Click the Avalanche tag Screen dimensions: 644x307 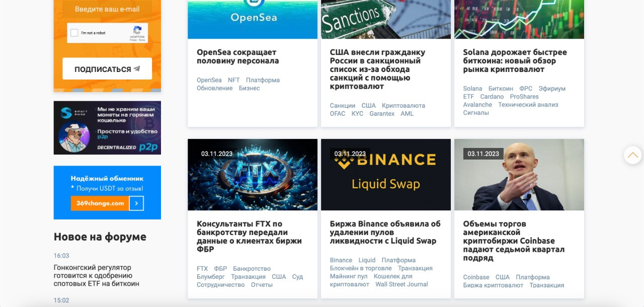[x=477, y=105]
